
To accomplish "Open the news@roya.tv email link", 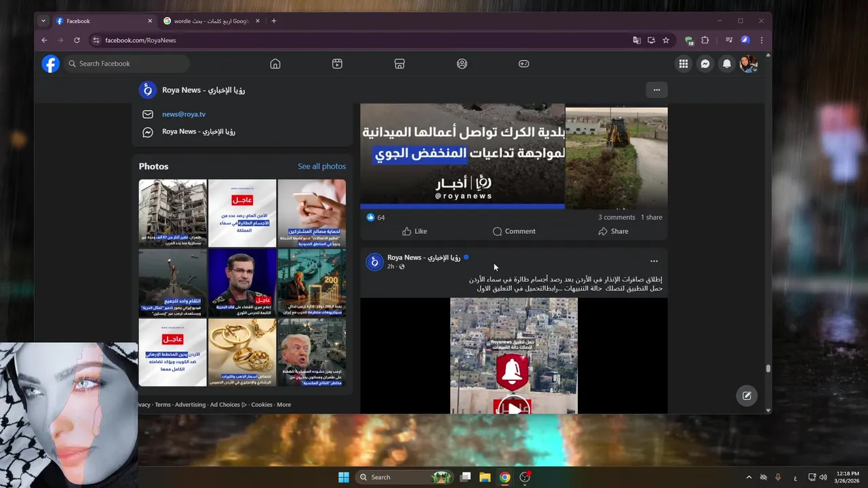I will click(x=184, y=115).
